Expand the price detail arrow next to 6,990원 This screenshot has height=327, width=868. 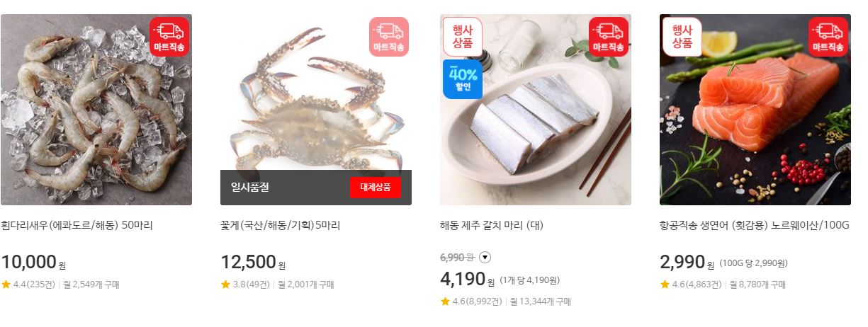[485, 257]
